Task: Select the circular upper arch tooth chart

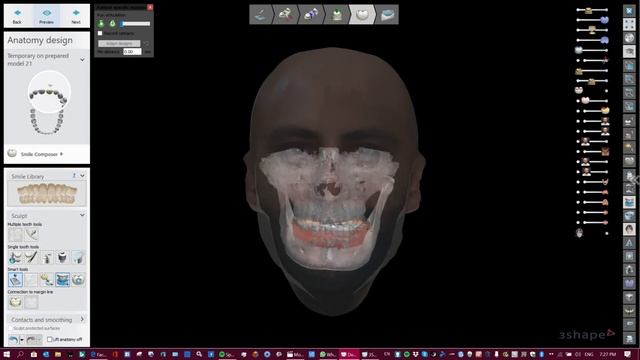Action: coord(49,93)
